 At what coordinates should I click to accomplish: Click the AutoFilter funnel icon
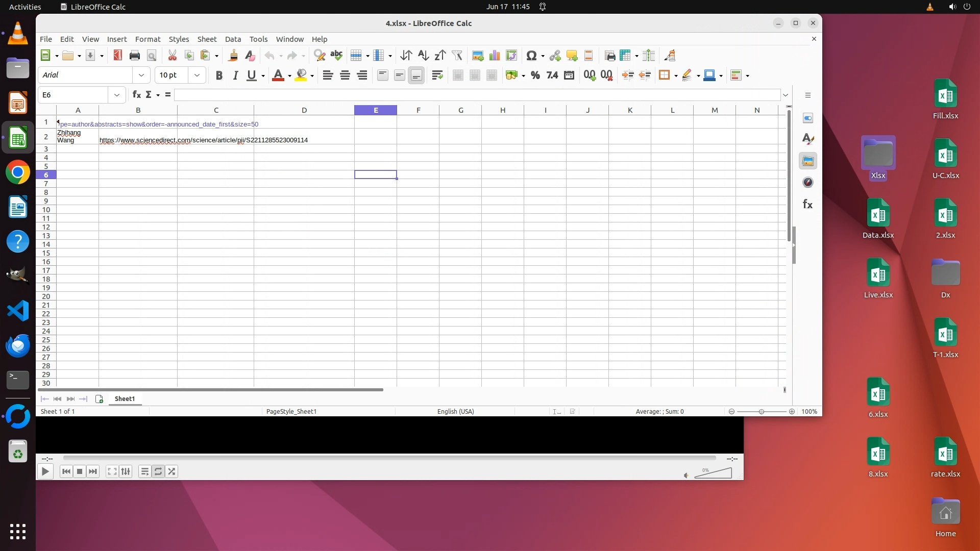tap(457, 56)
